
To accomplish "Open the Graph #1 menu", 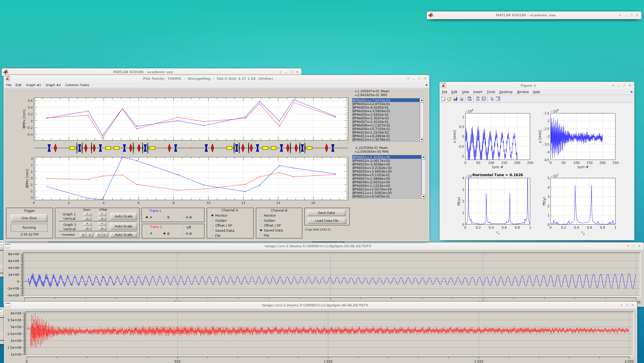I will pos(33,85).
